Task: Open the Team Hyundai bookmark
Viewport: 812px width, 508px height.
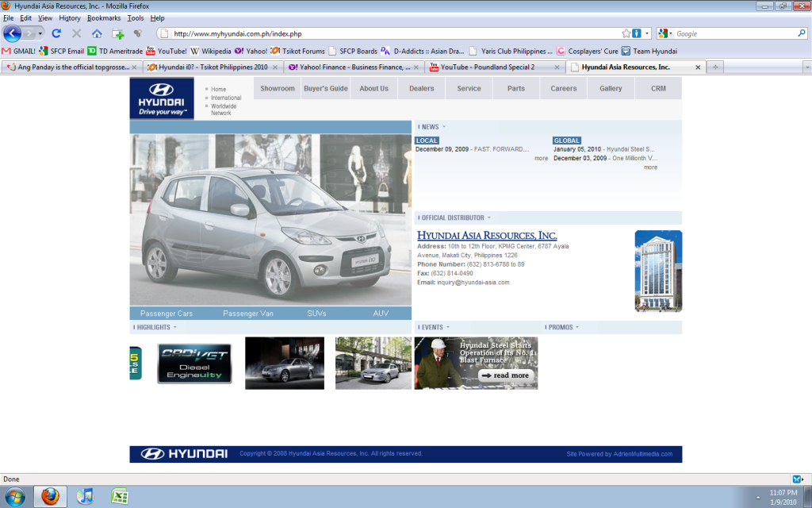Action: (649, 52)
